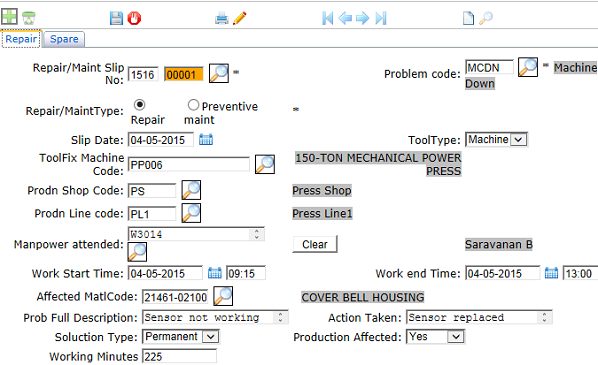
Task: Switch to the Spare tab
Action: [64, 39]
